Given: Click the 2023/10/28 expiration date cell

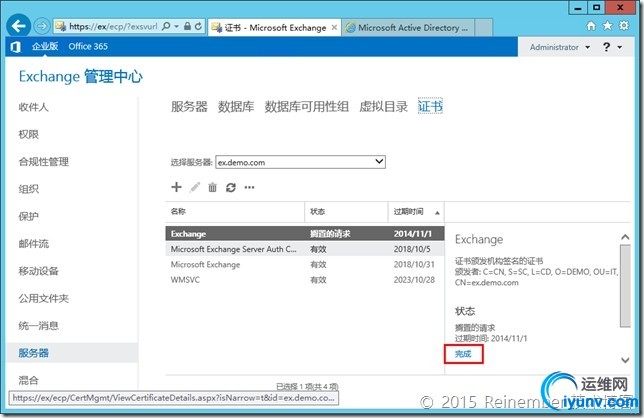Looking at the screenshot, I should click(x=414, y=280).
